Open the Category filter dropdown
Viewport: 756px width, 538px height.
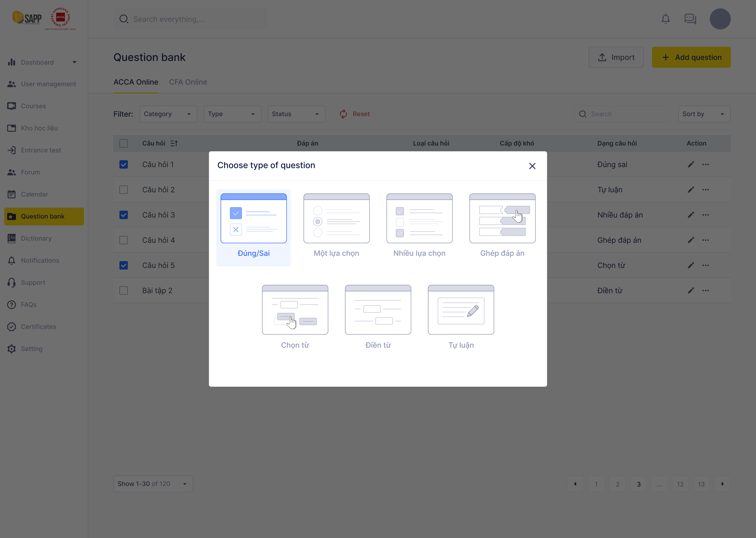[x=168, y=114]
